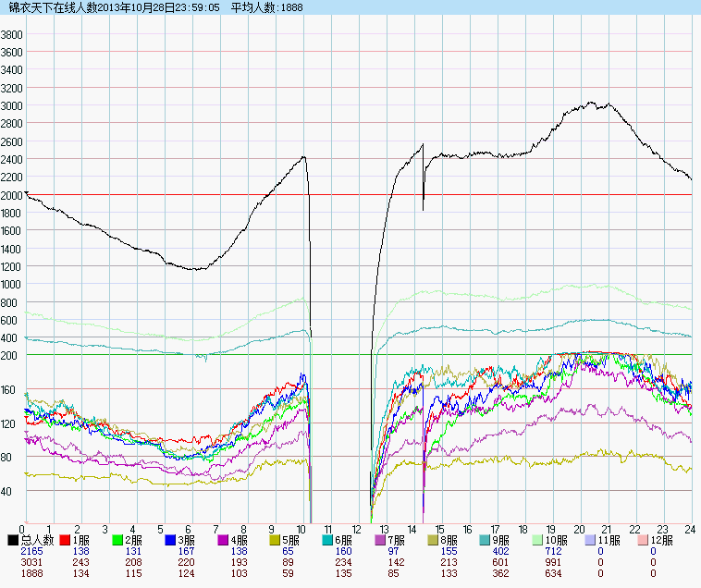Click the 11服 legend label
This screenshot has height=588, width=701.
pos(609,540)
